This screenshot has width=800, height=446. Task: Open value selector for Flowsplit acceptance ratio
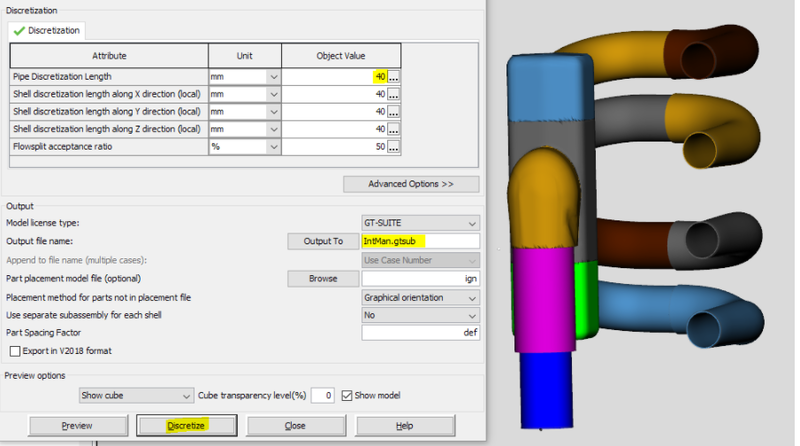click(x=393, y=147)
